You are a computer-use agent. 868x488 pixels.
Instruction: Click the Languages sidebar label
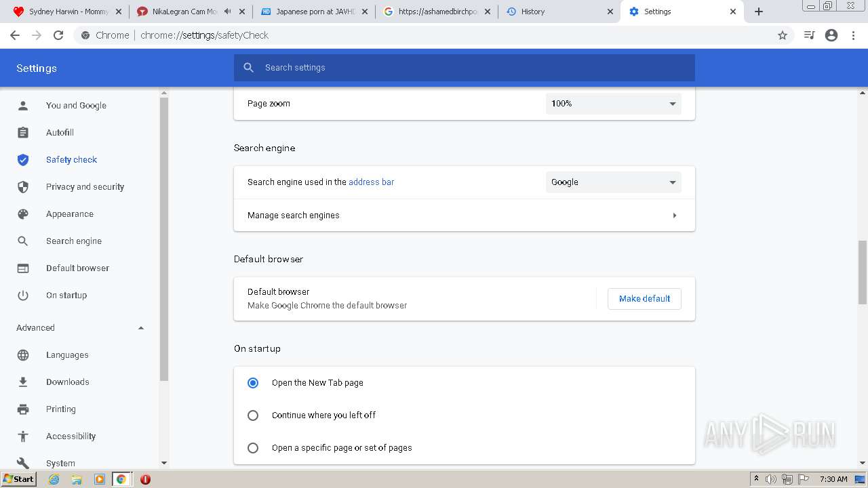point(67,355)
